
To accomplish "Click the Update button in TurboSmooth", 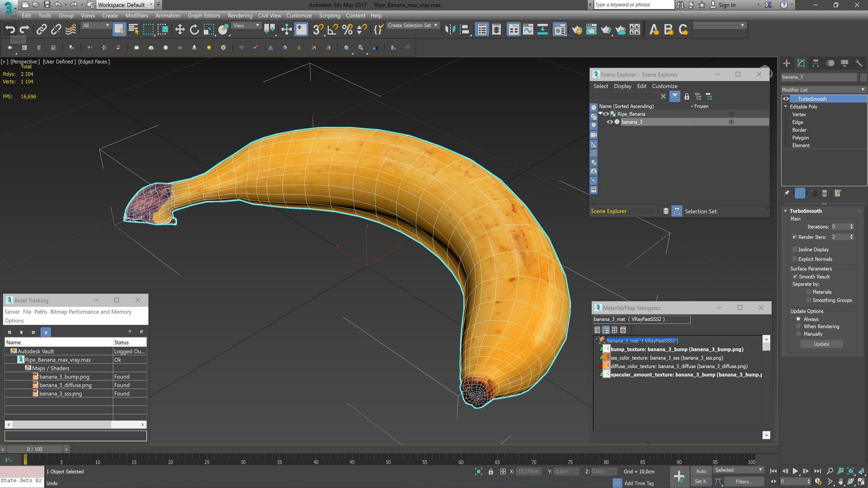I will [821, 344].
